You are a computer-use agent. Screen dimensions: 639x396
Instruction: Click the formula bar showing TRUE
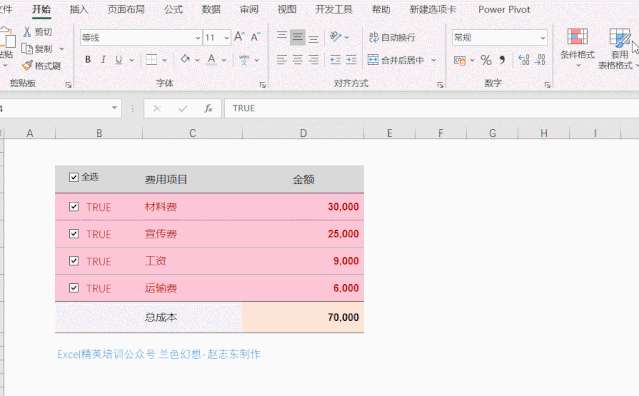click(x=431, y=108)
